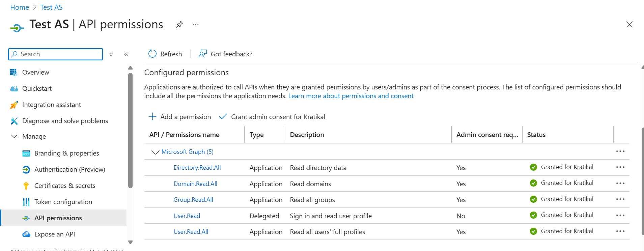Open Token configuration in sidebar
The image size is (644, 251).
coord(63,202)
